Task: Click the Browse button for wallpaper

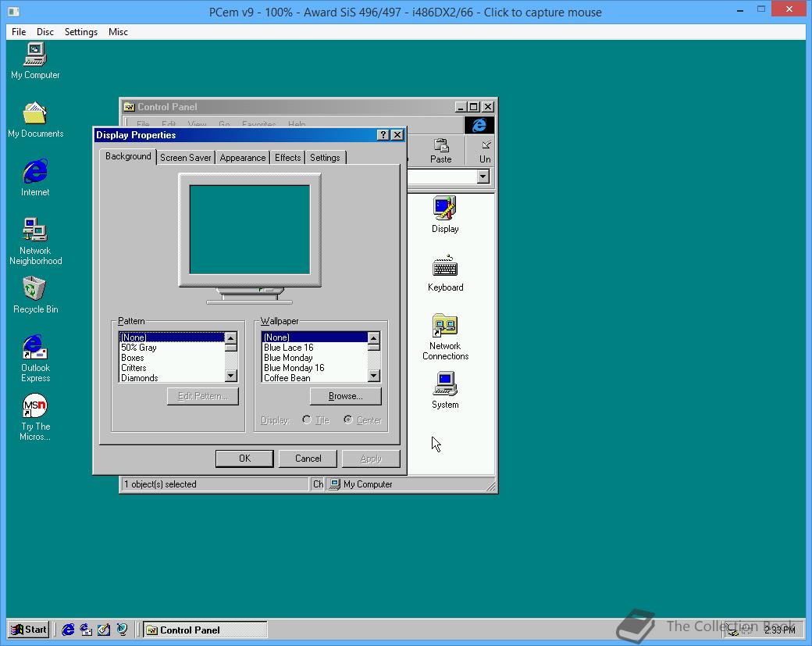Action: pos(345,396)
